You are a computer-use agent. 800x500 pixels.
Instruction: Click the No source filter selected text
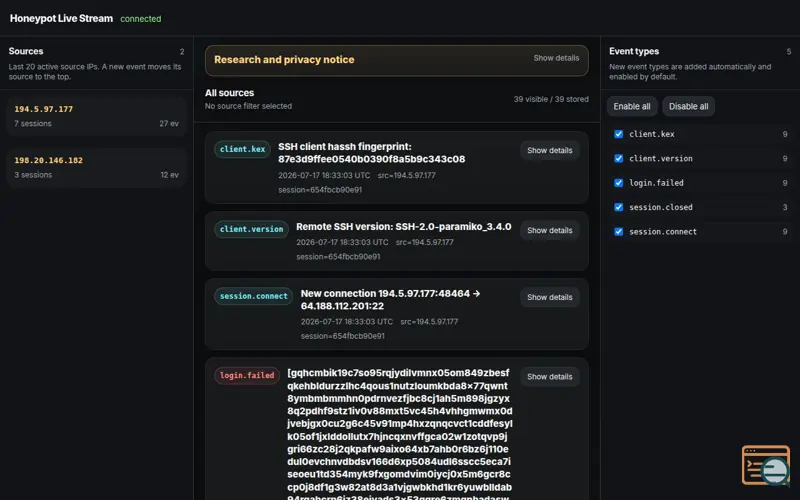click(248, 106)
